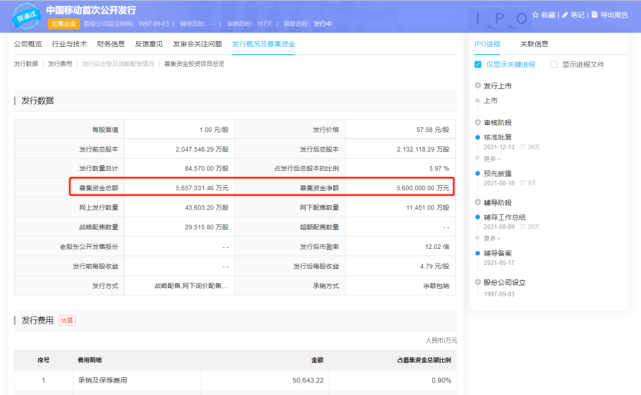Click the 发行后每股收益 value 4.79 元/股
The height and width of the screenshot is (395, 641).
coord(434,266)
